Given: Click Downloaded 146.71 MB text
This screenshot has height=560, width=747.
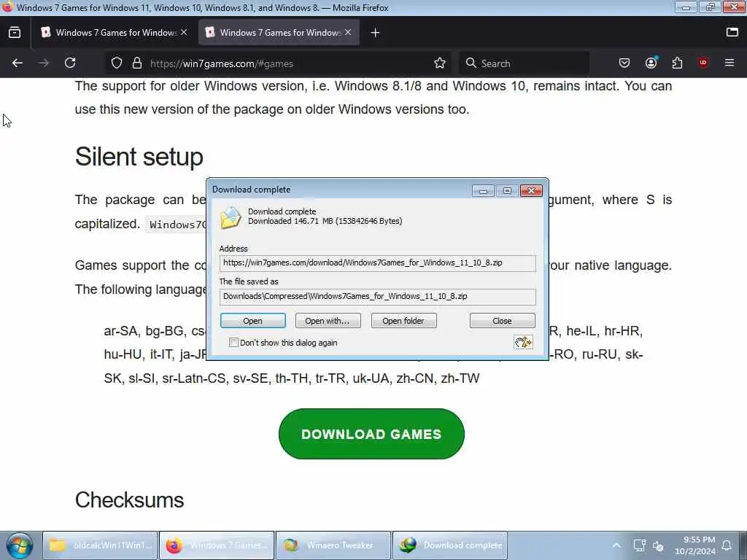Looking at the screenshot, I should (325, 221).
